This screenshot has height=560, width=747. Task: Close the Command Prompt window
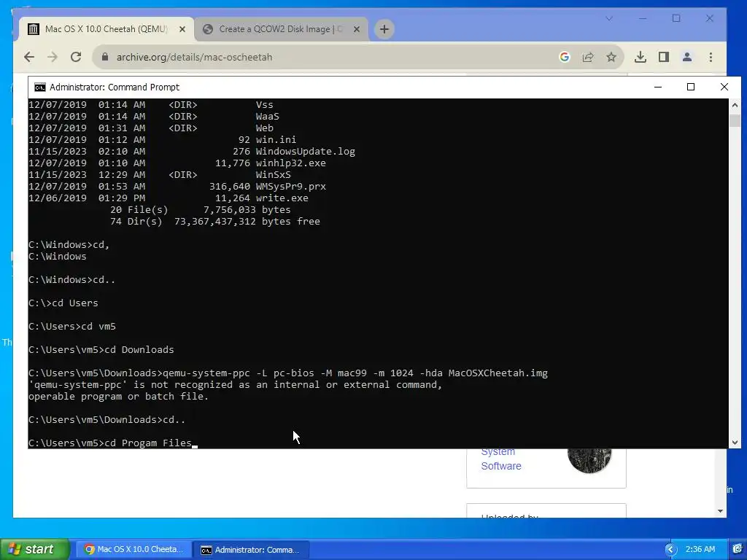[724, 87]
